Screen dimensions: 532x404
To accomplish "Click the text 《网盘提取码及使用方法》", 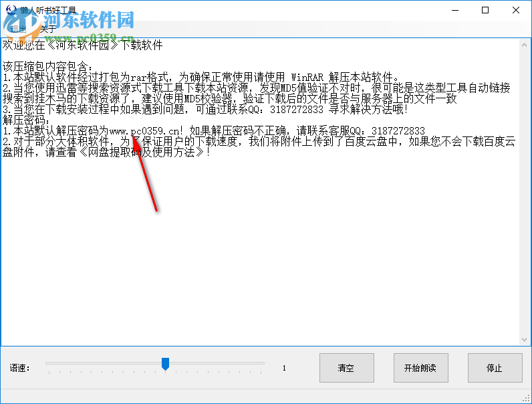I will pyautogui.click(x=142, y=152).
